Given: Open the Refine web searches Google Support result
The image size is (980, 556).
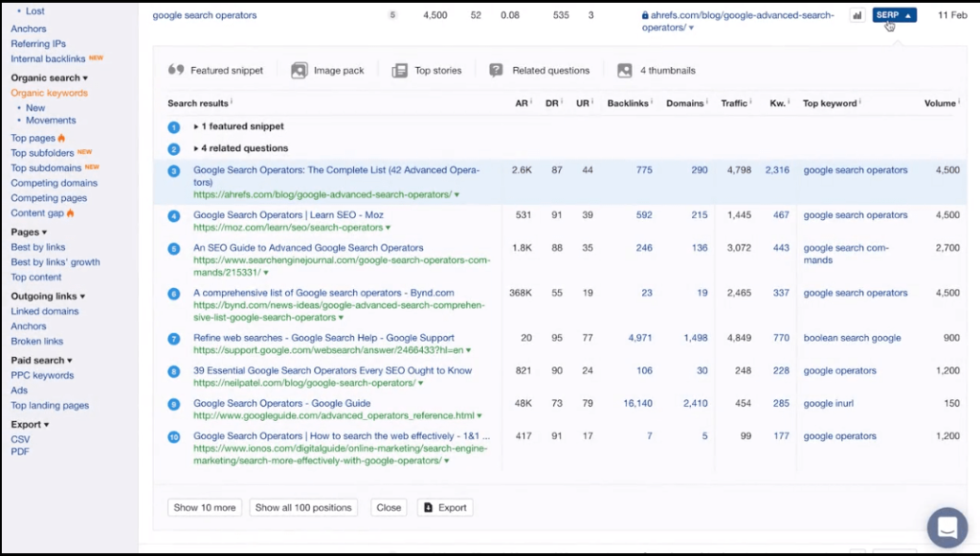Looking at the screenshot, I should point(323,338).
